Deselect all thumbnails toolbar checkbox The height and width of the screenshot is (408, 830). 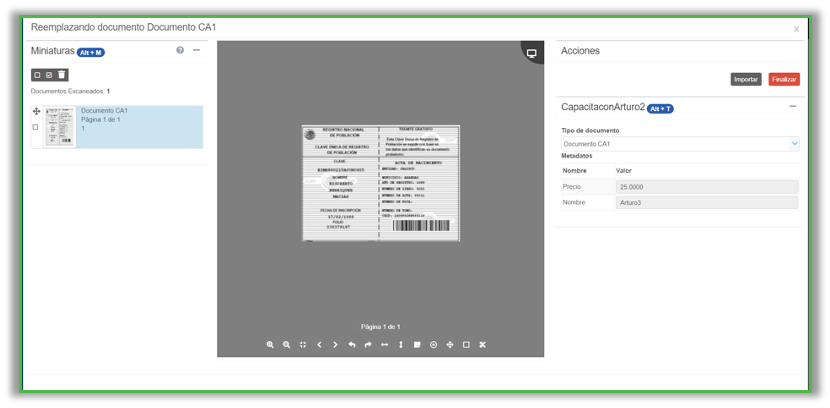click(x=37, y=75)
